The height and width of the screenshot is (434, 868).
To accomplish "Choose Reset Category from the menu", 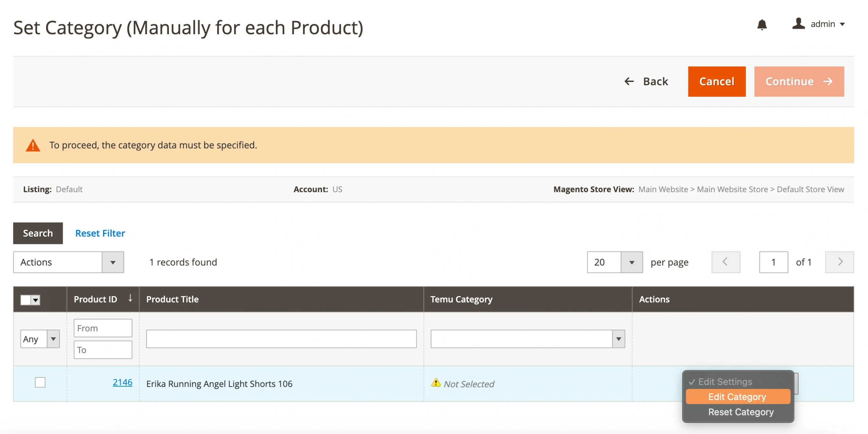I will [741, 412].
